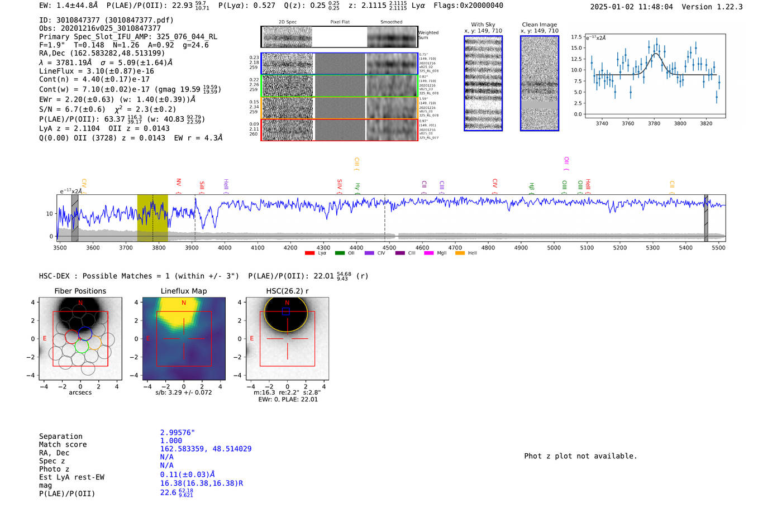Select the red-bordered fiber spectrum row
782x532 pixels.
click(339, 130)
